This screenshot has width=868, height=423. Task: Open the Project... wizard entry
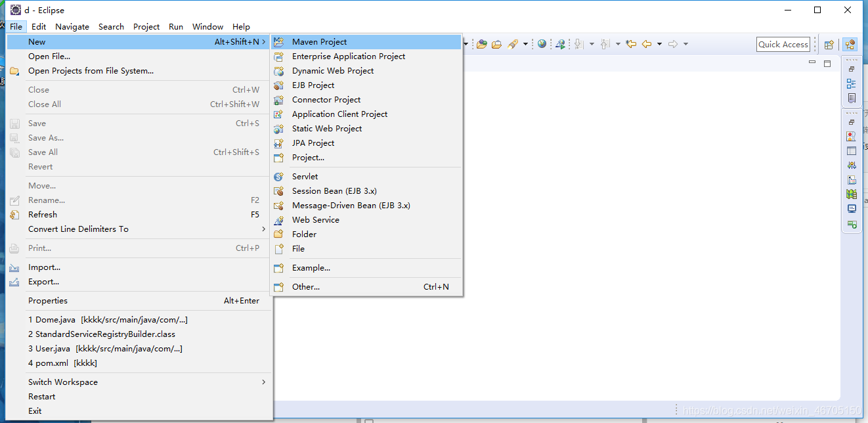pyautogui.click(x=366, y=158)
